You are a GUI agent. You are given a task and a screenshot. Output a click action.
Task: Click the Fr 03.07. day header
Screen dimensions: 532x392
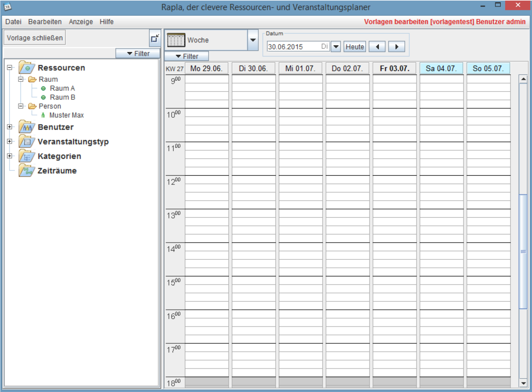[x=394, y=68]
